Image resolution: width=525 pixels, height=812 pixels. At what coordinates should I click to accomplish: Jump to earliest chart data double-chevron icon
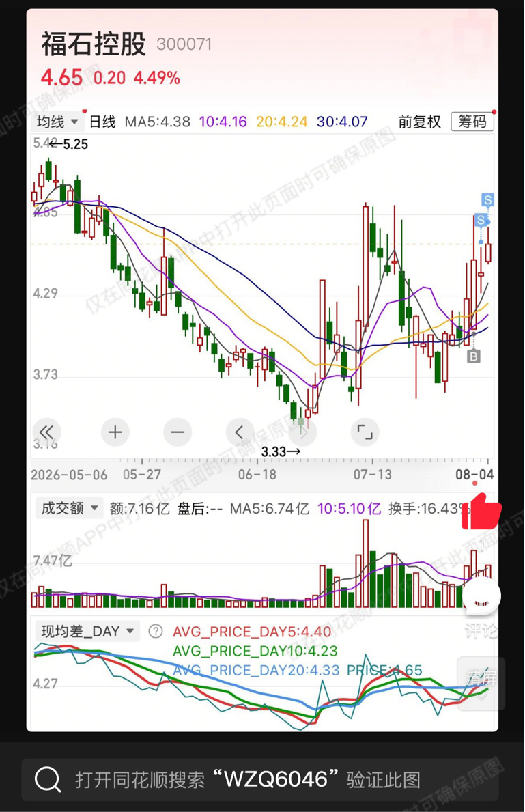[46, 432]
